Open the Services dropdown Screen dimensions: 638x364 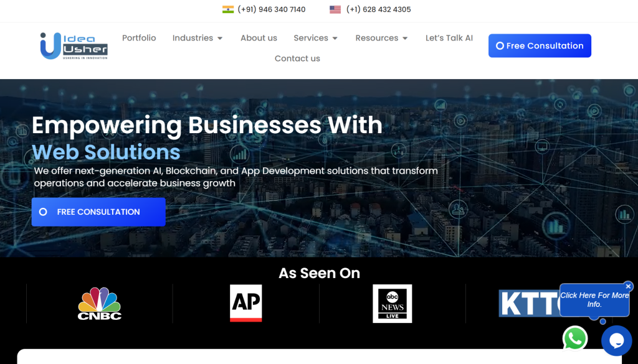point(315,38)
